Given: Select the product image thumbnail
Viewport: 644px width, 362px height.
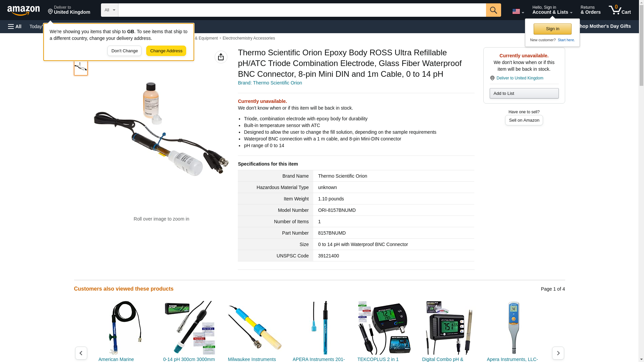Looking at the screenshot, I should click(x=81, y=67).
